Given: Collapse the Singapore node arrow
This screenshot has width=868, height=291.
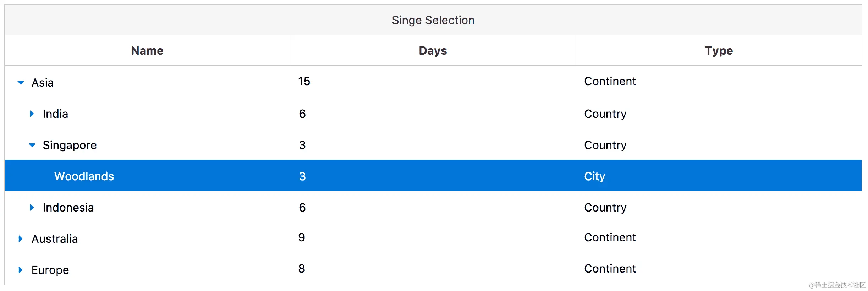Looking at the screenshot, I should point(32,145).
